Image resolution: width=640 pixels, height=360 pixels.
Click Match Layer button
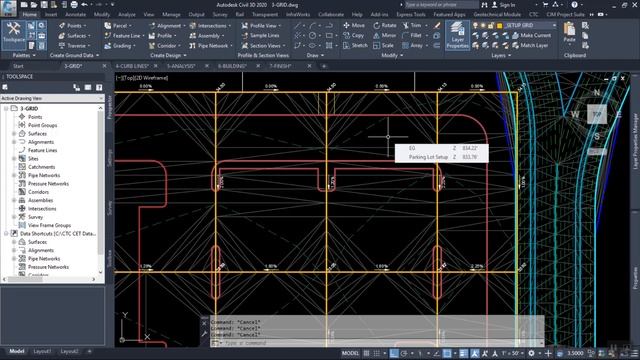pos(530,45)
